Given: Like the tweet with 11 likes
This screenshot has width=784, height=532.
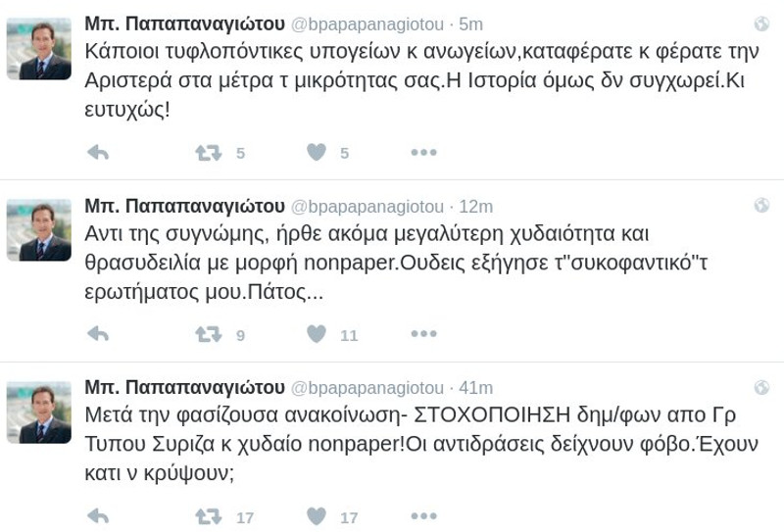Looking at the screenshot, I should coord(316,334).
